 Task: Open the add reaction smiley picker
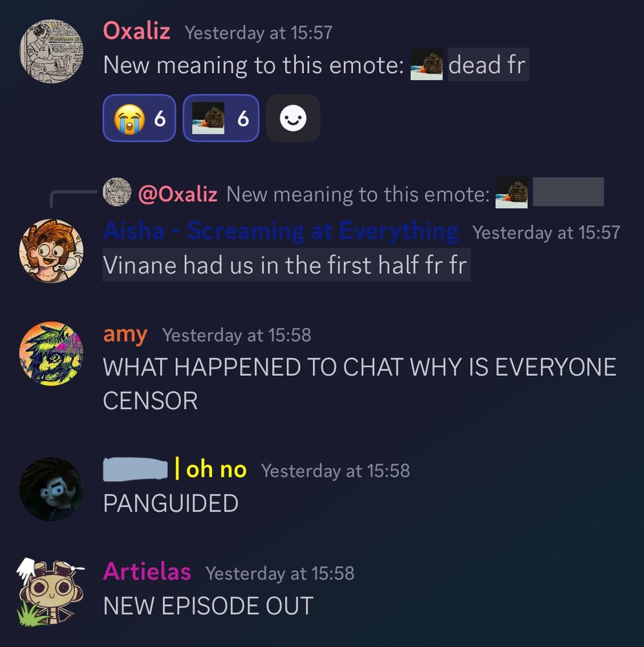tap(293, 118)
